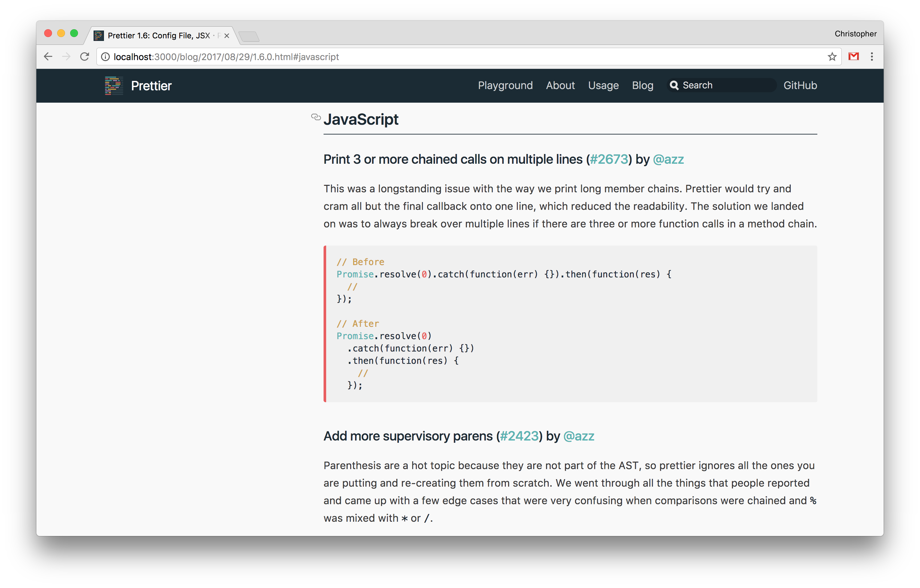Screen dimensions: 920x588
Task: Click the '// After' code comment
Action: coord(358,324)
